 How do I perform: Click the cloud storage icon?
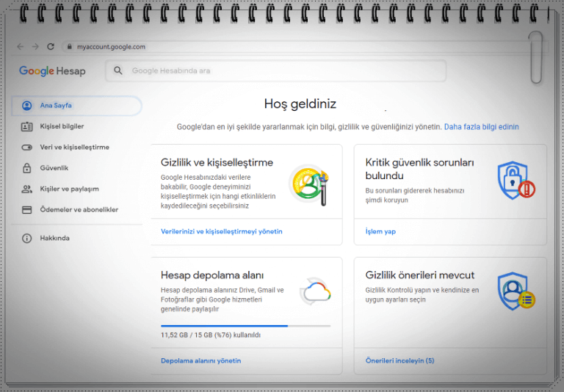tap(316, 291)
